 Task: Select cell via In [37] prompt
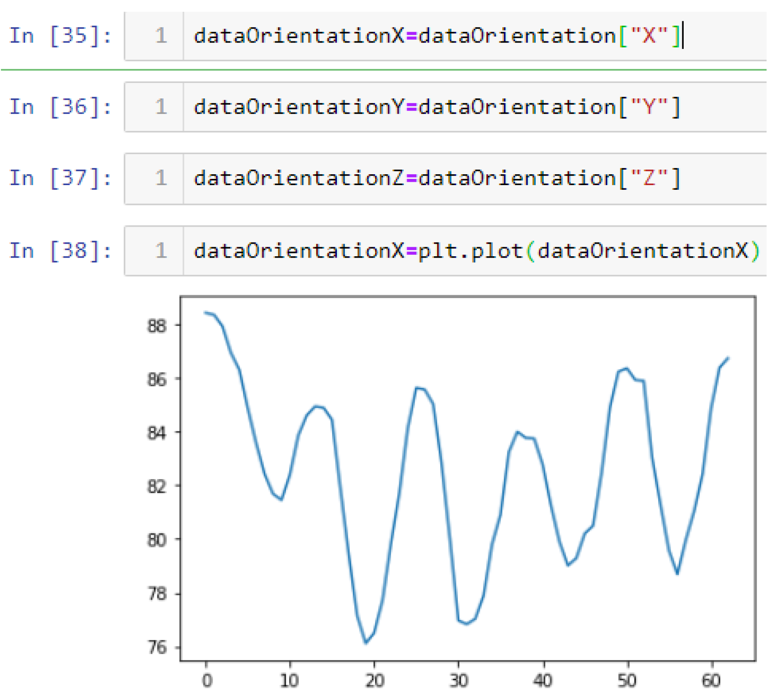click(60, 179)
